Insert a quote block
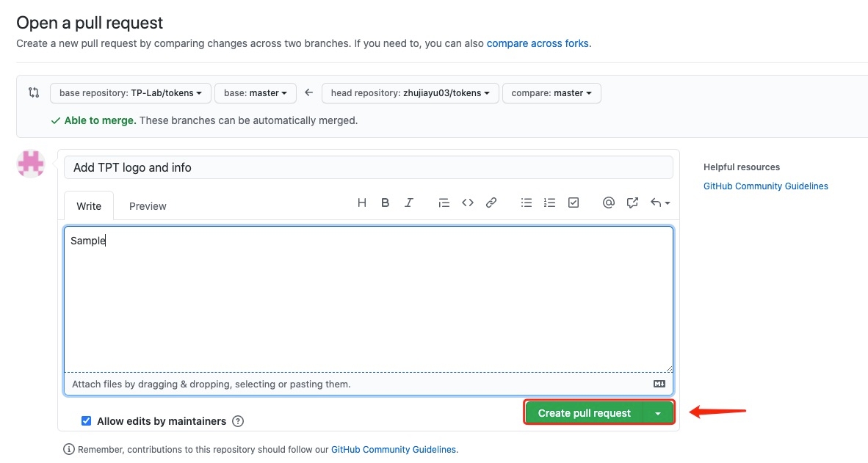The image size is (868, 463). click(x=444, y=203)
